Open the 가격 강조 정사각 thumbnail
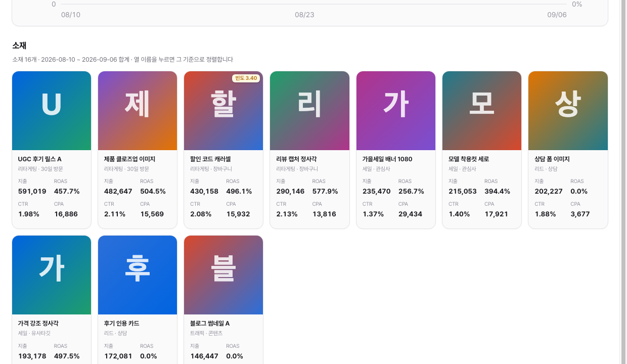Screen dimensions: 627x364 [52, 275]
